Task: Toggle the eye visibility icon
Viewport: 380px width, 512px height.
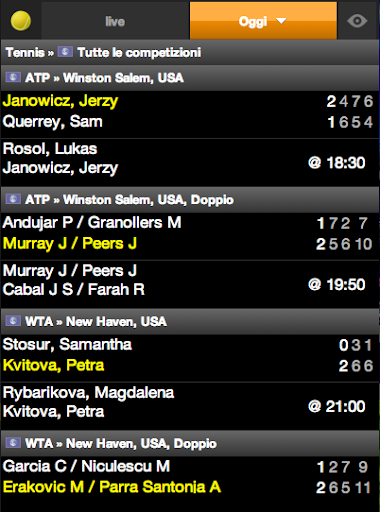Action: click(357, 21)
